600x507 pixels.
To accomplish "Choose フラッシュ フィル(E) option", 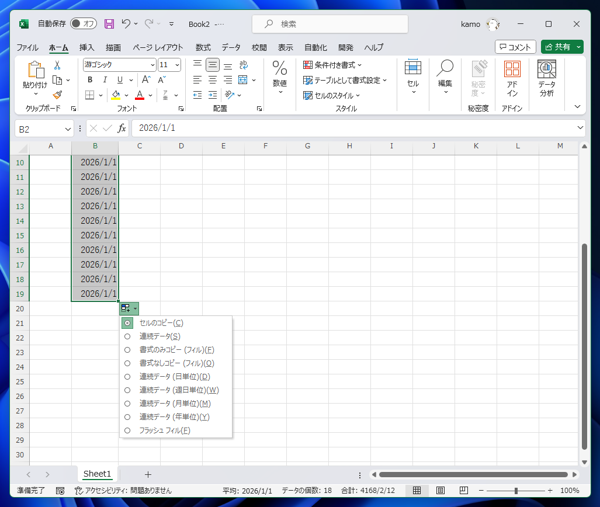I will (x=165, y=430).
